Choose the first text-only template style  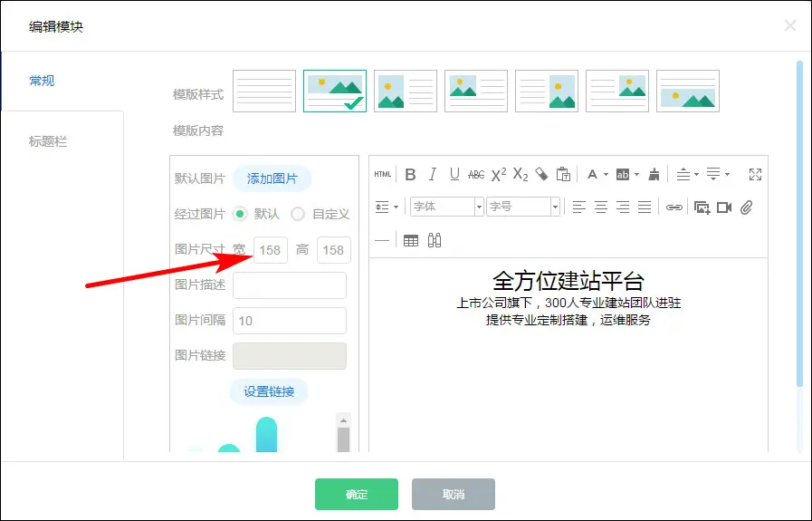(264, 91)
